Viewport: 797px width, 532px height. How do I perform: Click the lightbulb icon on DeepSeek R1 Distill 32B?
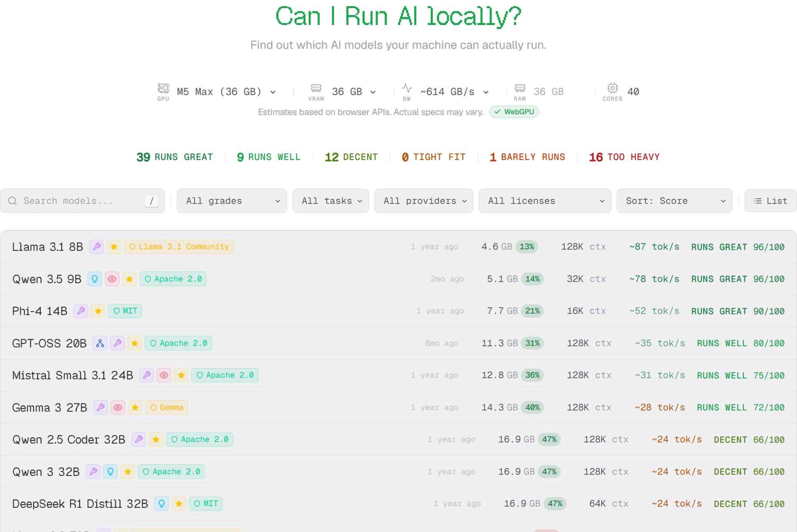pos(161,504)
